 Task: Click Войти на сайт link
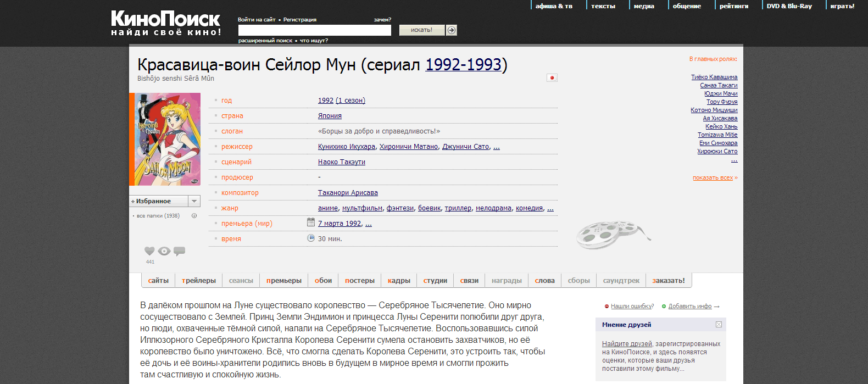(257, 20)
